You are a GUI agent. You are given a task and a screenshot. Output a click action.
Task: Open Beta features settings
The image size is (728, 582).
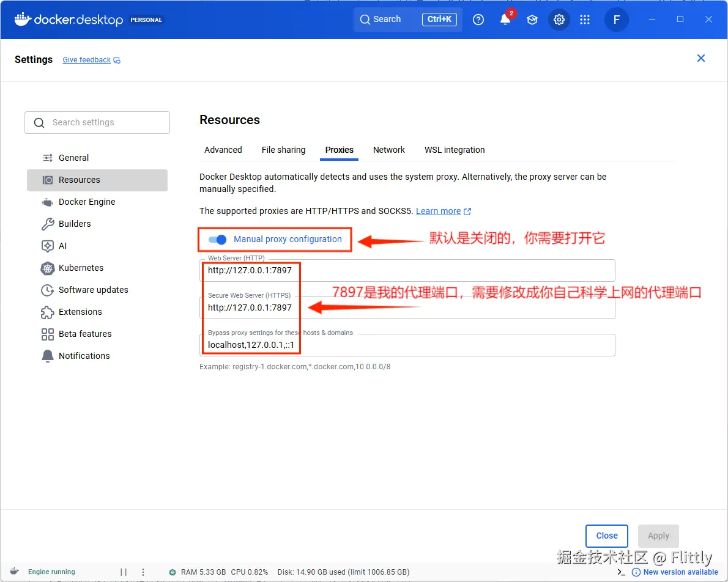point(84,334)
